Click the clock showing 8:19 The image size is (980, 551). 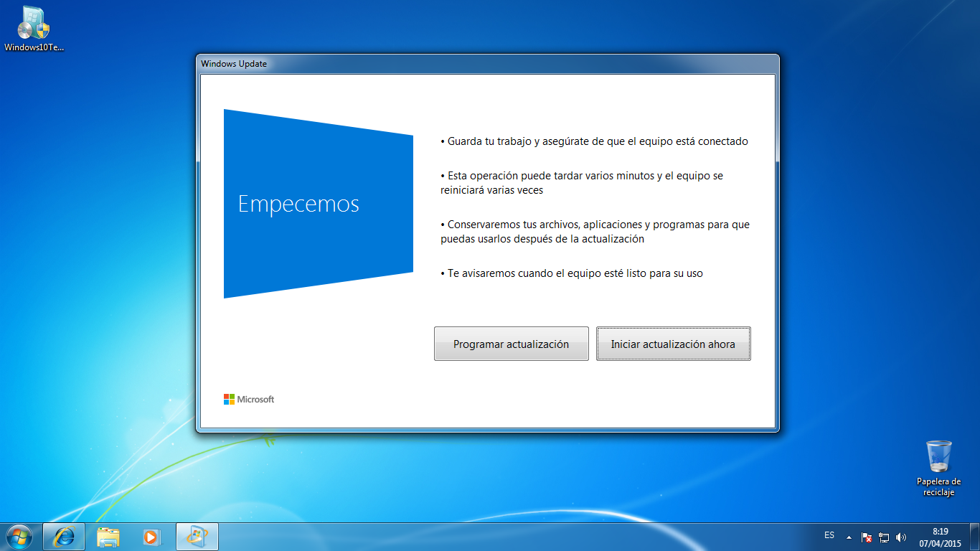coord(940,537)
